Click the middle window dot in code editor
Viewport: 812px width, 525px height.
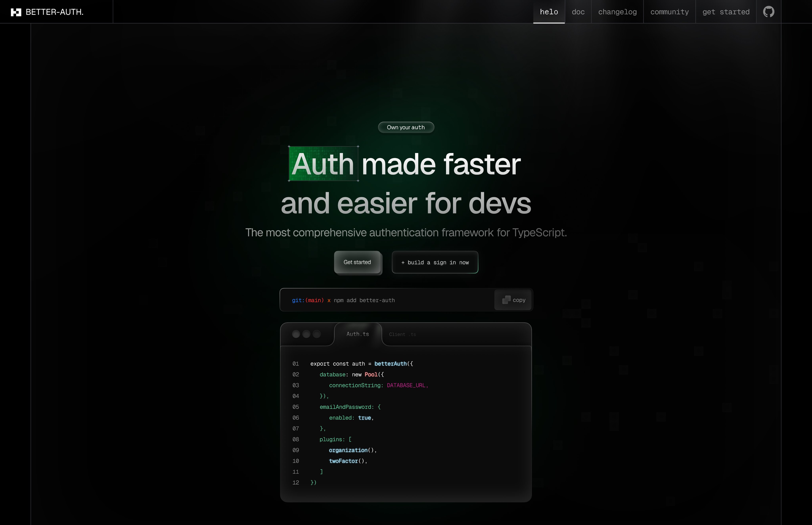tap(306, 334)
